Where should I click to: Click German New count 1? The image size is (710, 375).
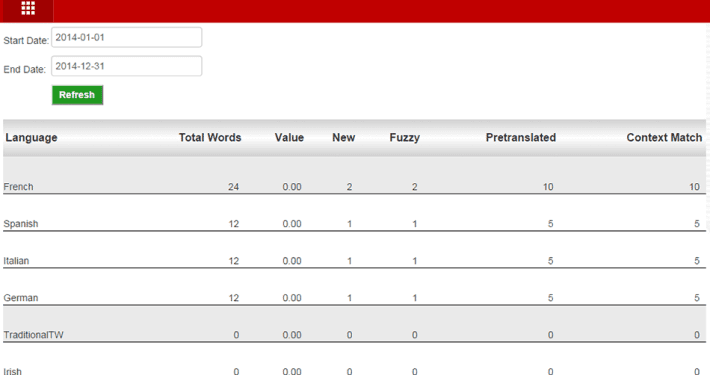coord(349,298)
